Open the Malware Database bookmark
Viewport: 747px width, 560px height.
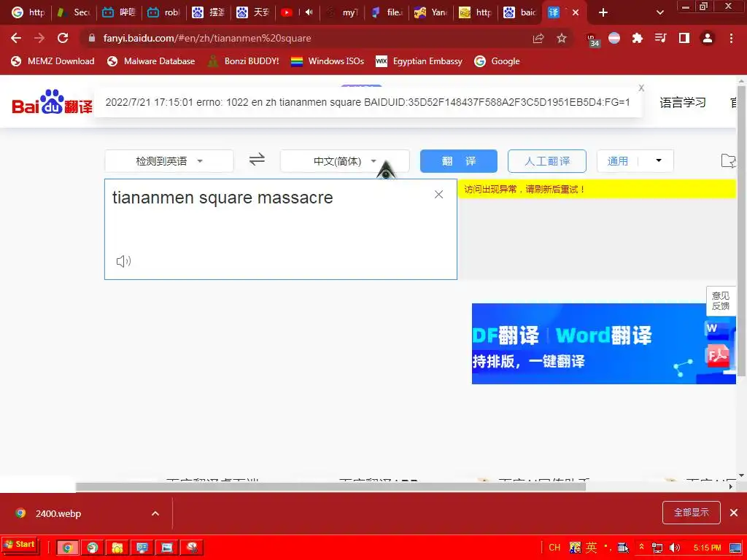151,61
